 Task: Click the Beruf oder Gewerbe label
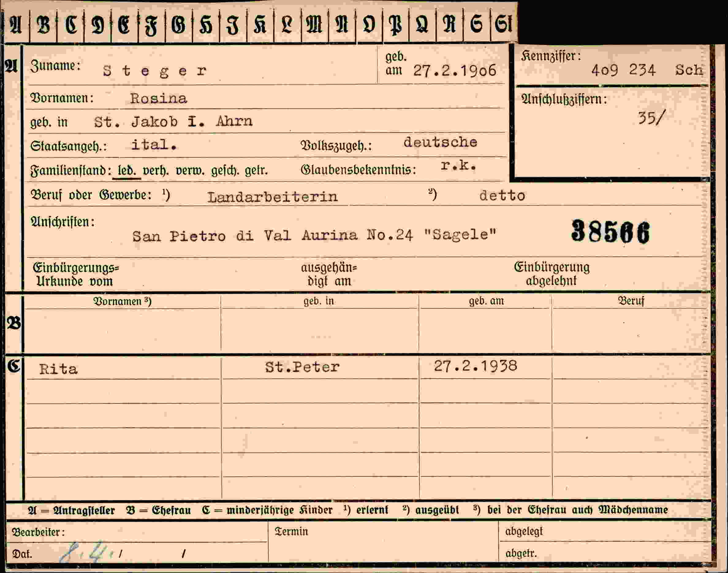tap(91, 195)
